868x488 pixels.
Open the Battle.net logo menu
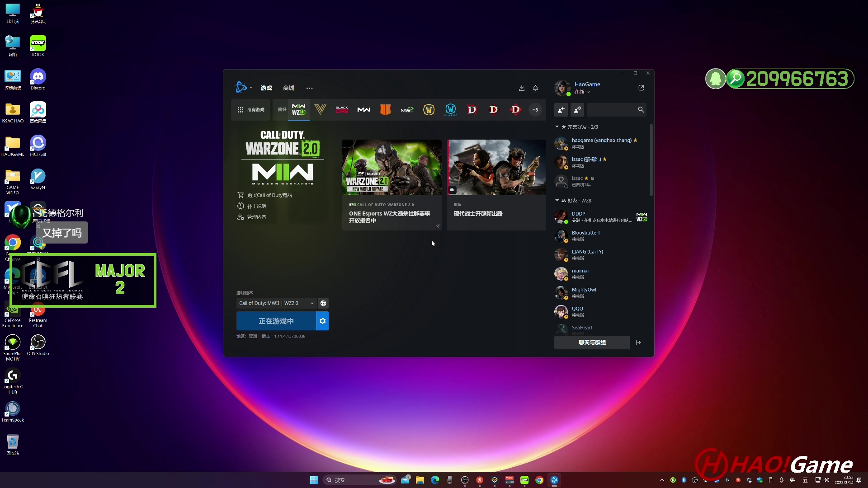click(x=243, y=87)
